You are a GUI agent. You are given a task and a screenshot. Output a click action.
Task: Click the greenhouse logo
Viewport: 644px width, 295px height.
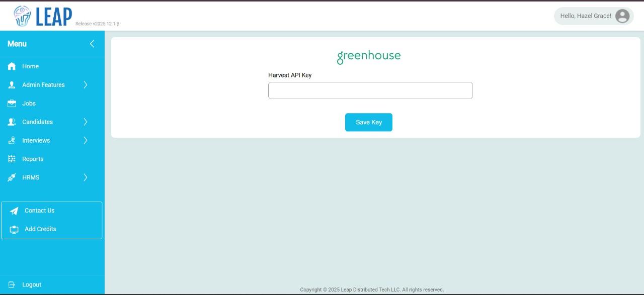click(x=369, y=56)
